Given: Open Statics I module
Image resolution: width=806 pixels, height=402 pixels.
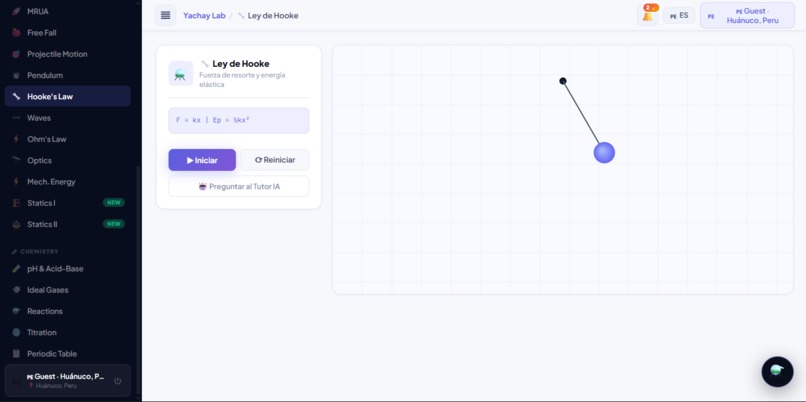Looking at the screenshot, I should [67, 203].
